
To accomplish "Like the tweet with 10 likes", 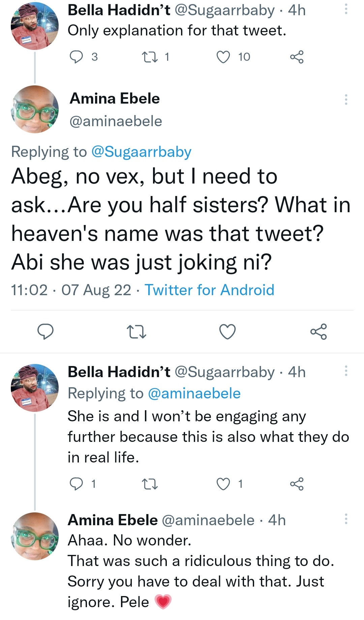I will click(x=223, y=57).
